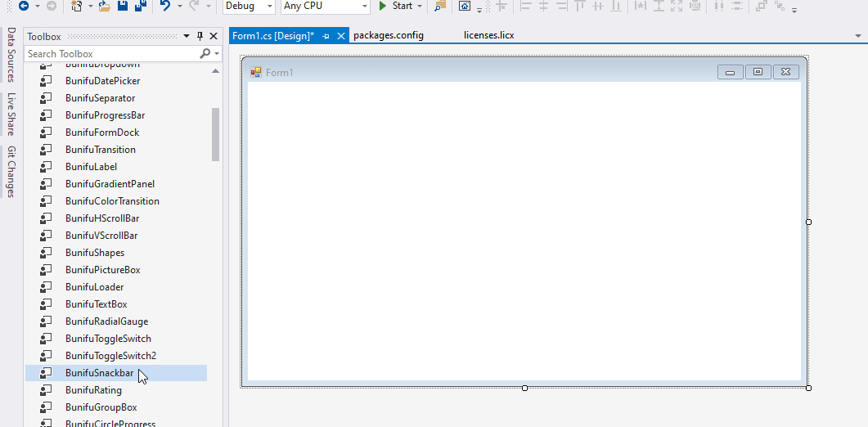The width and height of the screenshot is (868, 427).
Task: Click the Align Tops layout icon
Action: 579,6
